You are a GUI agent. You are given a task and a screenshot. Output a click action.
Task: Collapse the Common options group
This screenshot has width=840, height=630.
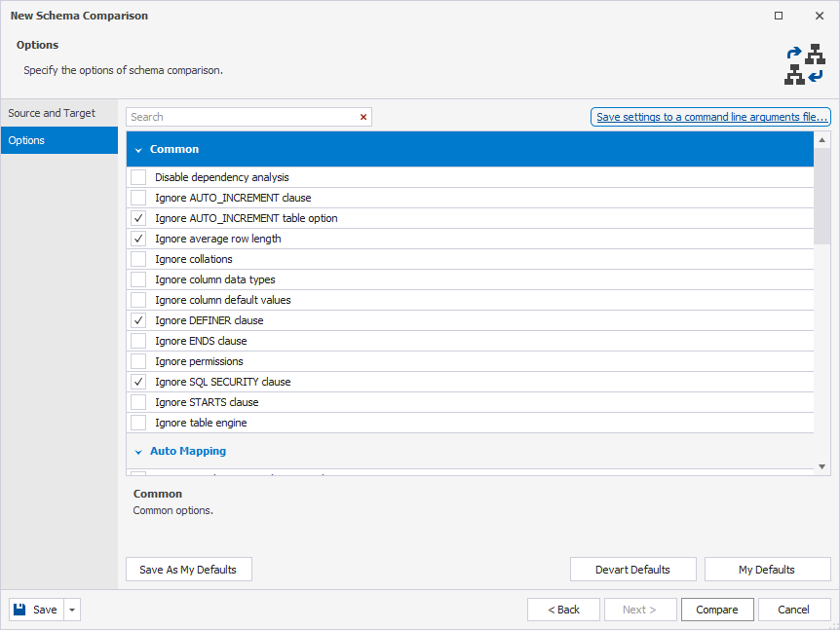(138, 150)
